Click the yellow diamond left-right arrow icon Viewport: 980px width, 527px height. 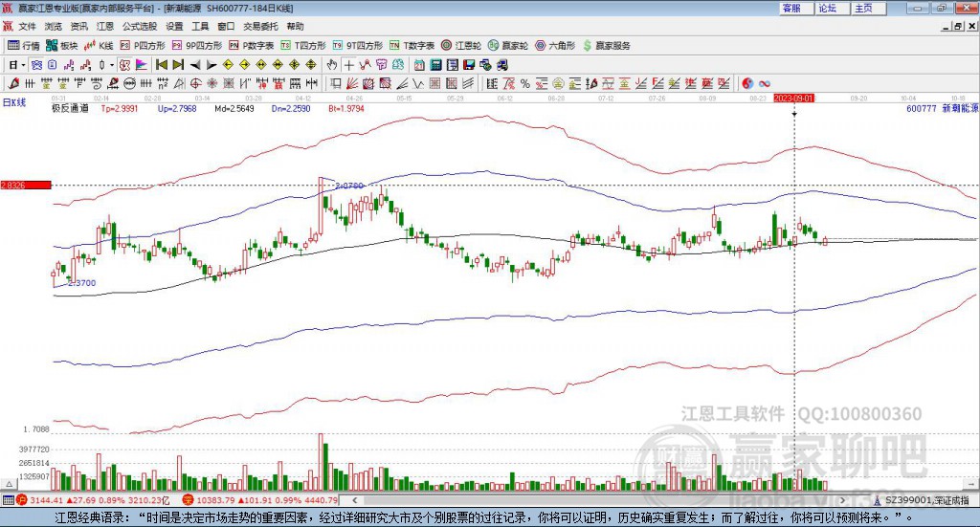261,65
